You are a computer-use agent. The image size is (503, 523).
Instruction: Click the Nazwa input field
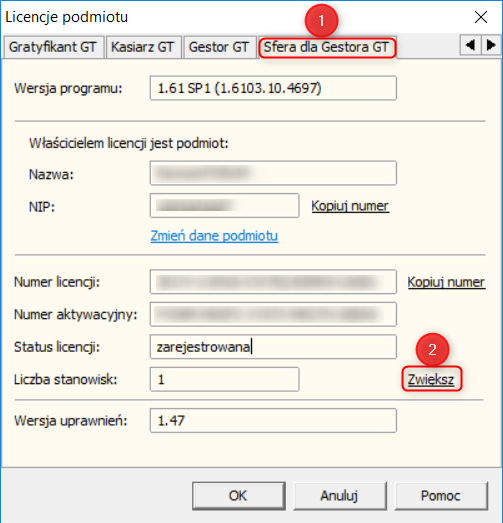coord(273,173)
